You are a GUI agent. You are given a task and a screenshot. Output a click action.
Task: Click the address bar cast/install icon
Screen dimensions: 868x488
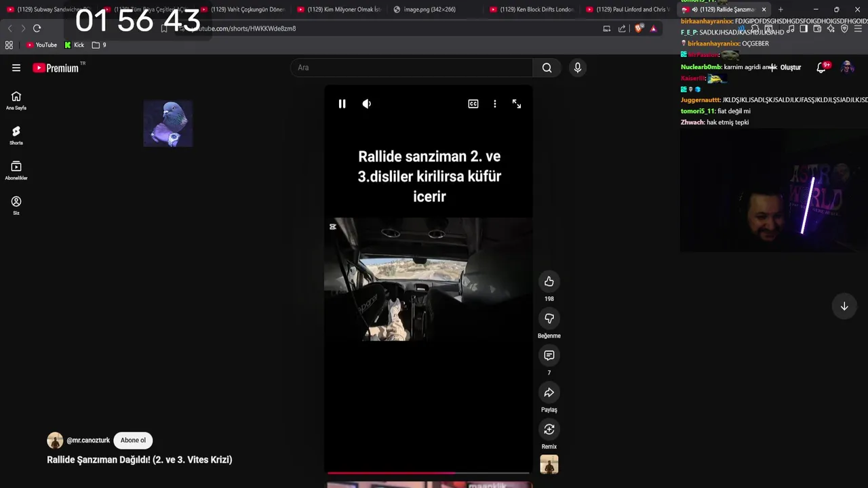click(607, 28)
